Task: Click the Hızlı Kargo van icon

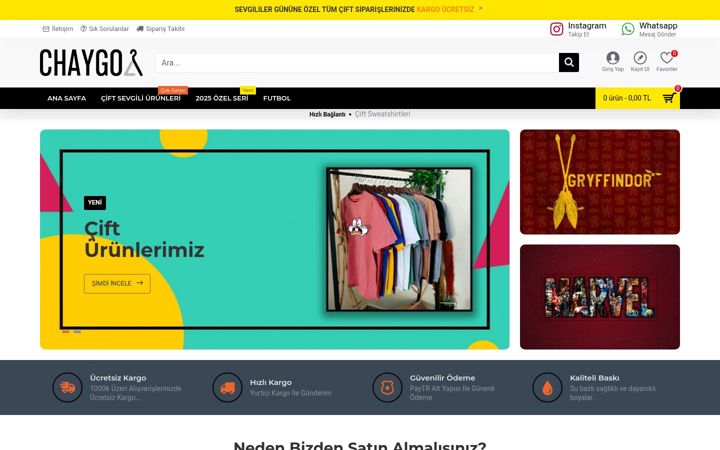Action: pyautogui.click(x=227, y=388)
